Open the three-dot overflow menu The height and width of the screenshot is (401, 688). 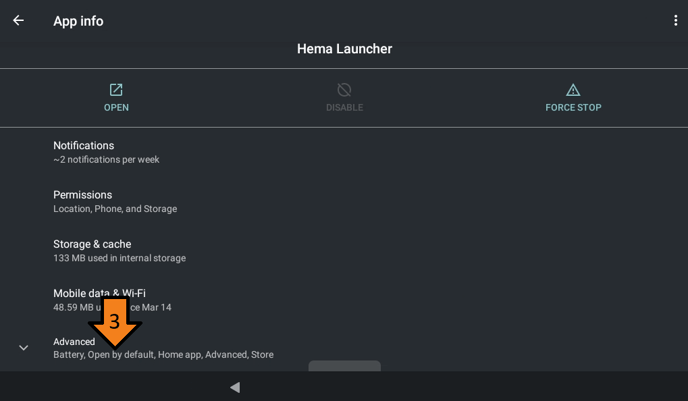point(675,20)
